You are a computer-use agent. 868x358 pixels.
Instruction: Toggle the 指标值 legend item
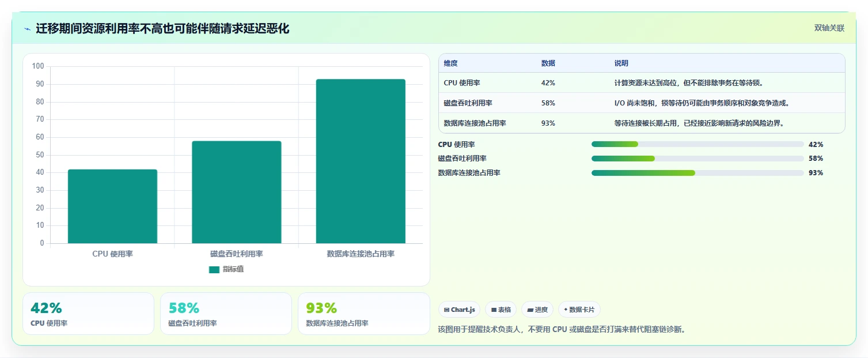[226, 269]
